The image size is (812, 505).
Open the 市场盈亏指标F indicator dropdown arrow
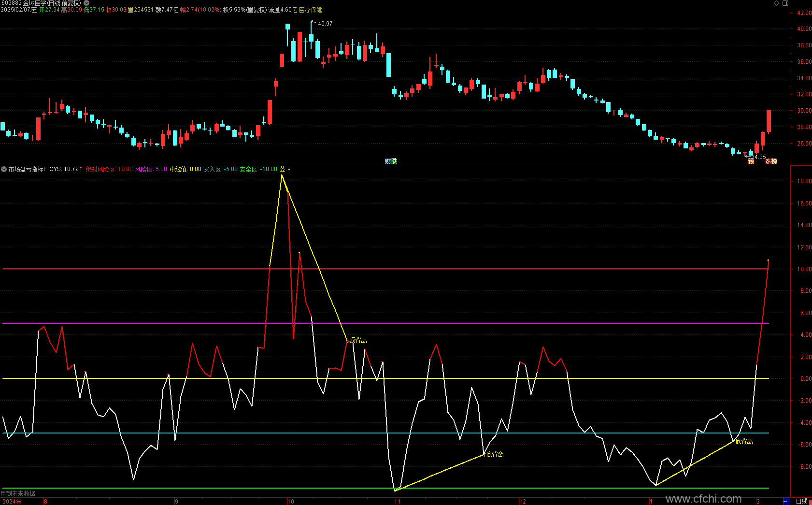[x=4, y=169]
